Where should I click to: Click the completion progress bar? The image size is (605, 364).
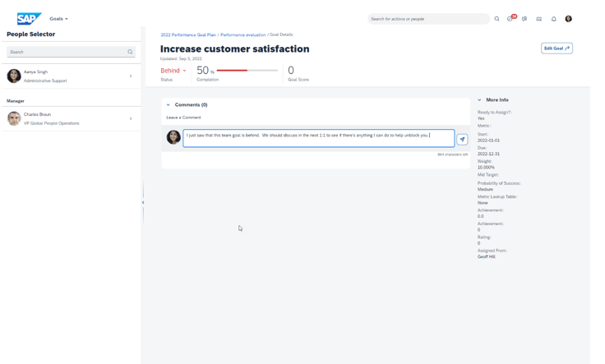click(247, 71)
